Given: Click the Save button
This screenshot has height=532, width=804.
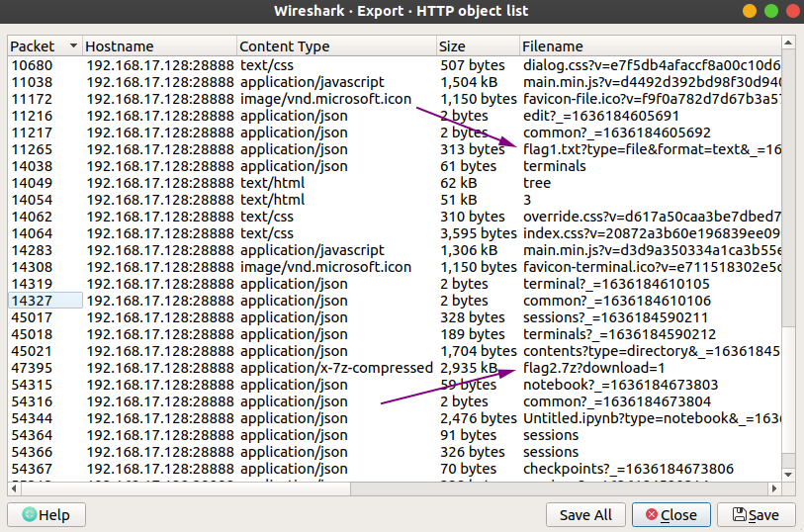Looking at the screenshot, I should [x=756, y=514].
